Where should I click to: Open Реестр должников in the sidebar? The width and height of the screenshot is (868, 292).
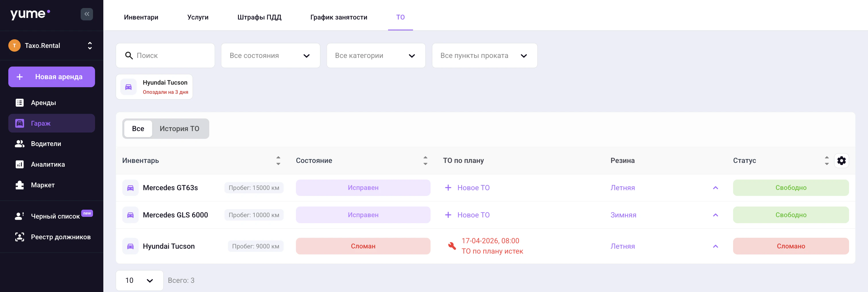point(52,237)
